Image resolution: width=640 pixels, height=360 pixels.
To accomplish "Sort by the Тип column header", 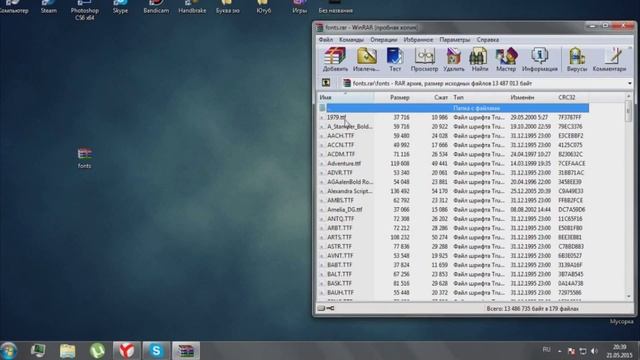I will (x=479, y=97).
